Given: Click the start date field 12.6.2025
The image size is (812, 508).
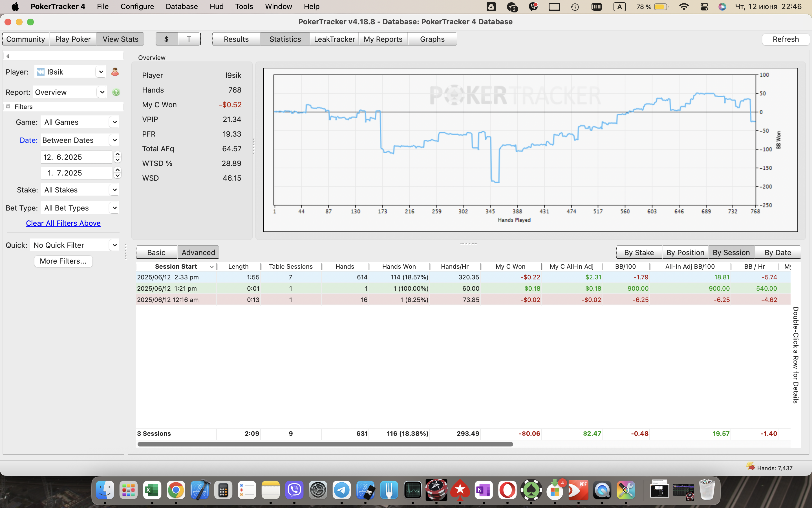Looking at the screenshot, I should click(76, 157).
